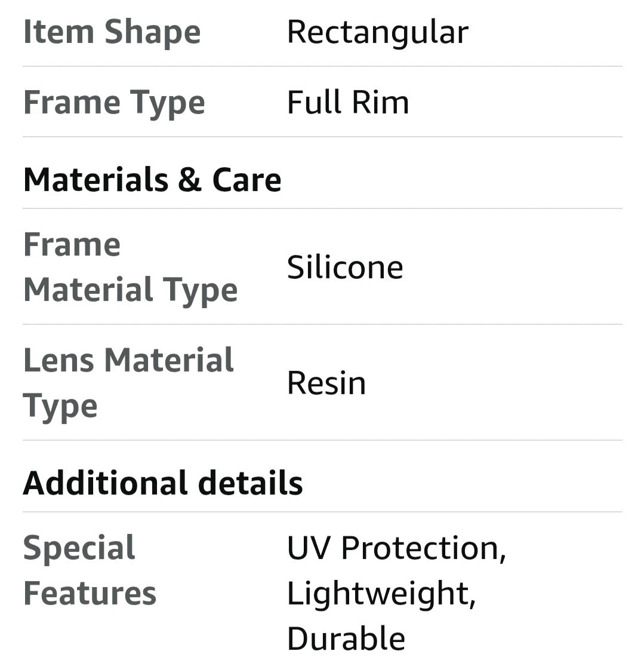This screenshot has height=666, width=644.
Task: Click the word Type below Lens Material
Action: [60, 406]
